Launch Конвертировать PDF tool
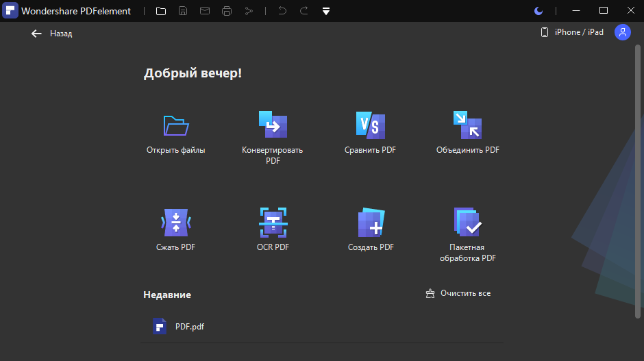The width and height of the screenshot is (644, 361). pos(273,138)
